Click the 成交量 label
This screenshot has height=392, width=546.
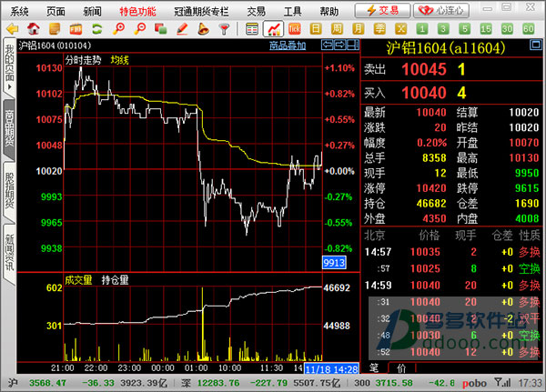[78, 280]
